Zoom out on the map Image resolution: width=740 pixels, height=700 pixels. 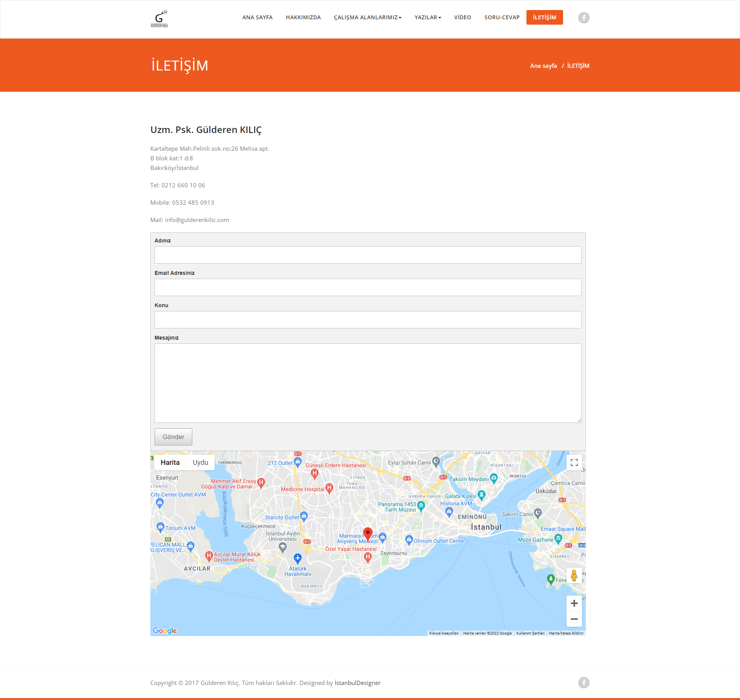pos(574,619)
